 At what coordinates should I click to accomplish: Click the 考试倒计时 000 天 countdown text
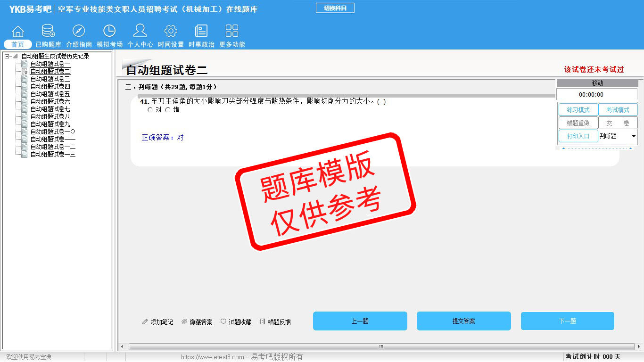pos(593,357)
